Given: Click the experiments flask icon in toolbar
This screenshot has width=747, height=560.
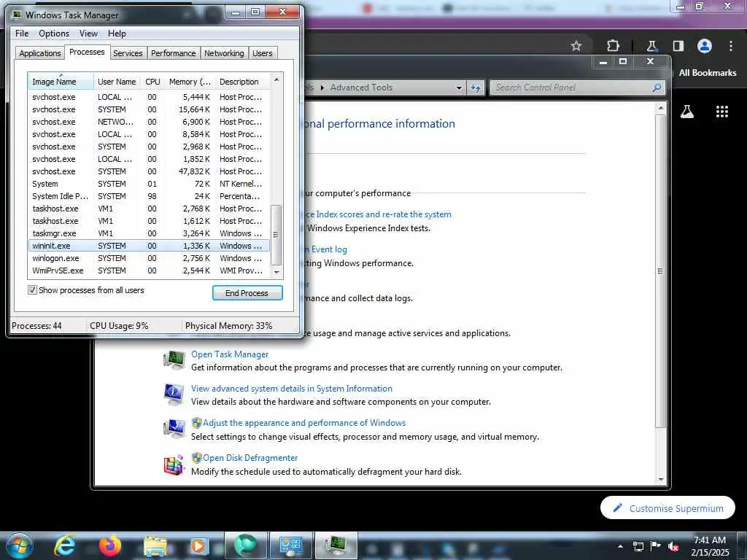Looking at the screenshot, I should (x=651, y=46).
